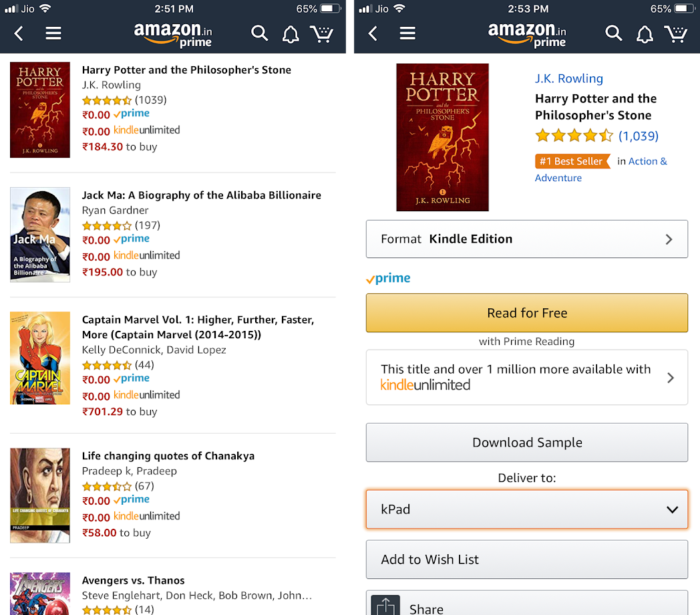The height and width of the screenshot is (615, 700).
Task: Expand the Kindle Unlimited availability row
Action: click(x=526, y=378)
